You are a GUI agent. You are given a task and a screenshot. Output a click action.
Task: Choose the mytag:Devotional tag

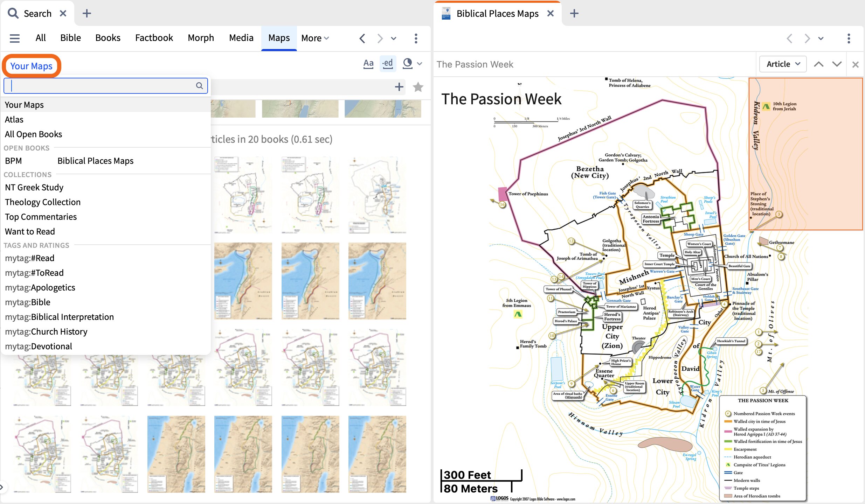click(106, 346)
